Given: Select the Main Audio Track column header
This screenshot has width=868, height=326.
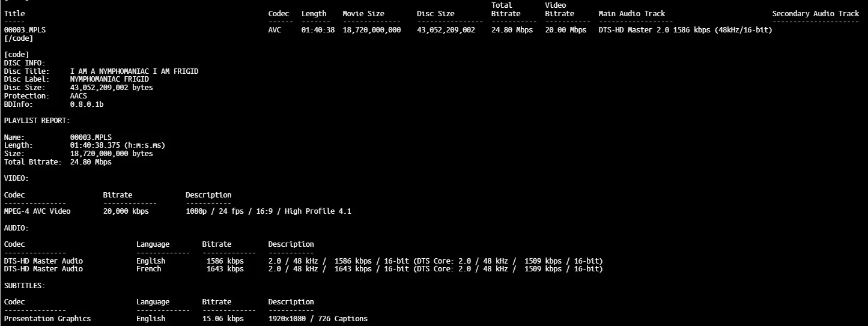Looking at the screenshot, I should click(x=631, y=13).
